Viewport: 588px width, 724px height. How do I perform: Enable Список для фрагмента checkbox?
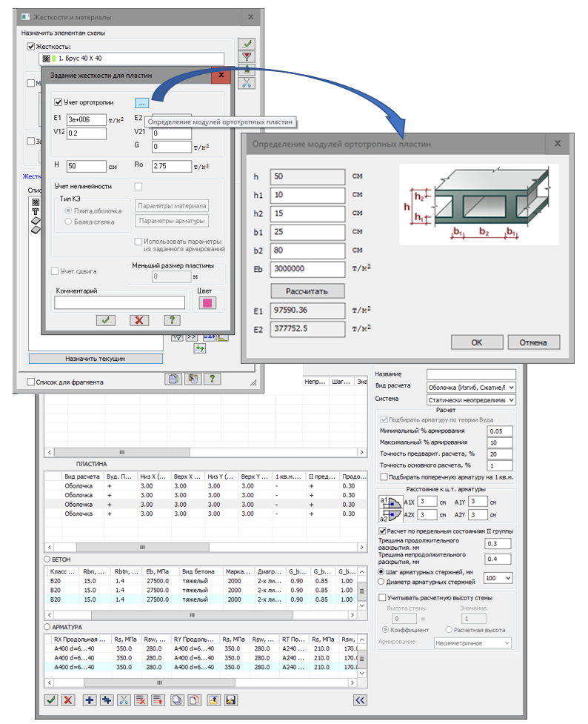pos(31,382)
